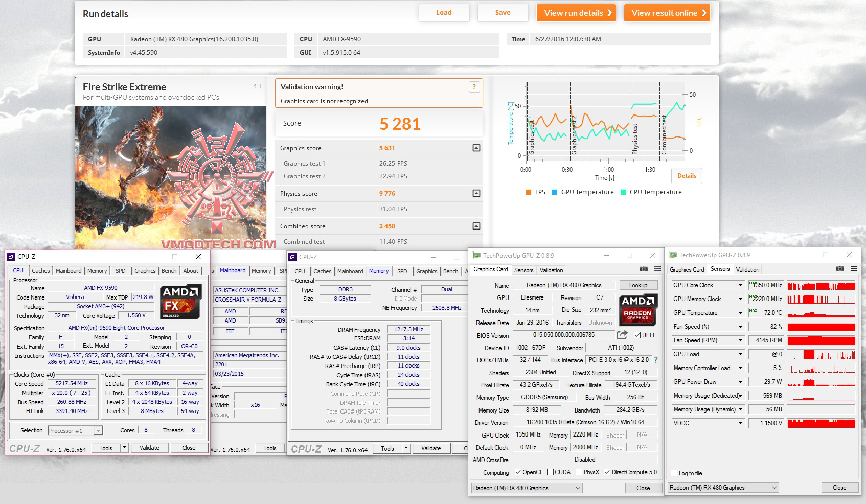The width and height of the screenshot is (866, 504).
Task: Enable the Log to file checkbox
Action: 674,473
